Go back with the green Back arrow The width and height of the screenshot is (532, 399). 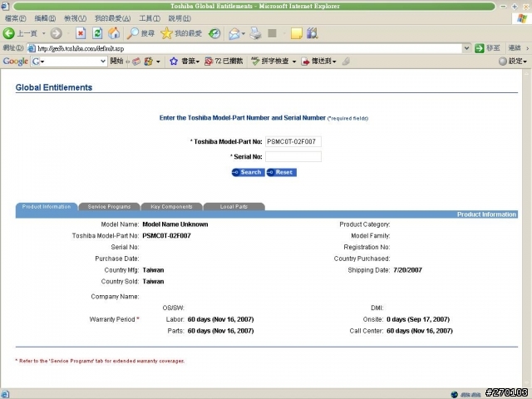tap(9, 33)
